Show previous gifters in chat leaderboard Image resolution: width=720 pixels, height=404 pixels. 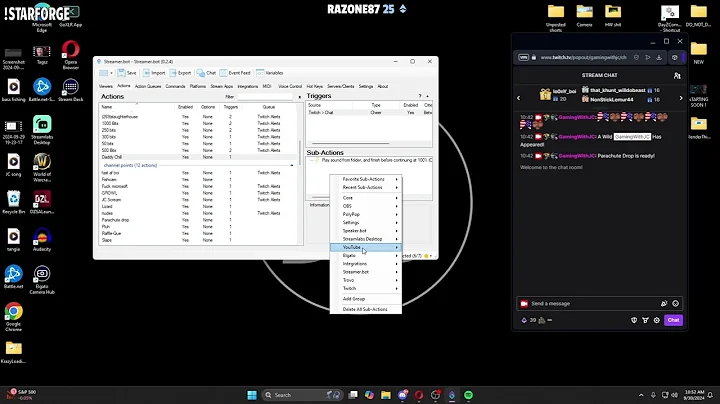[518, 98]
